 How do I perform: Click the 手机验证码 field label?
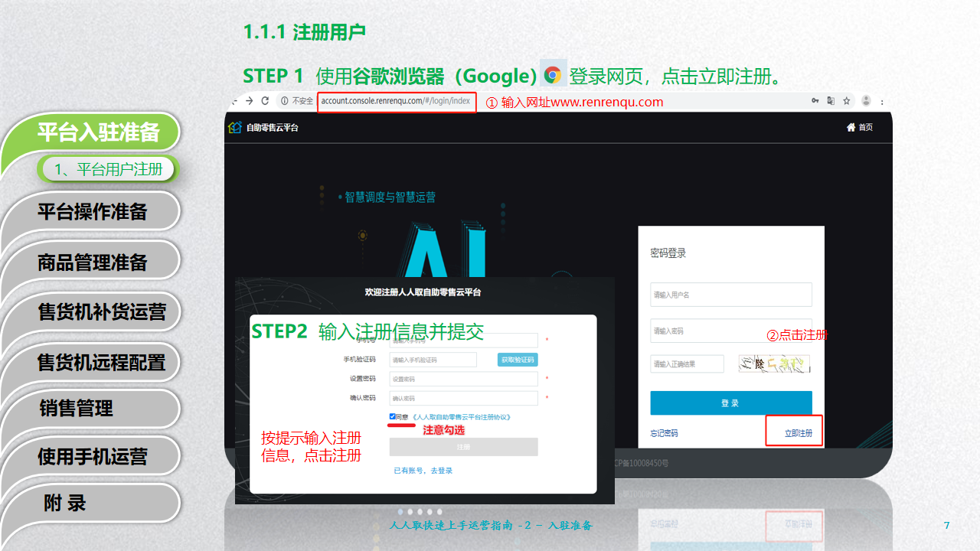tap(359, 360)
